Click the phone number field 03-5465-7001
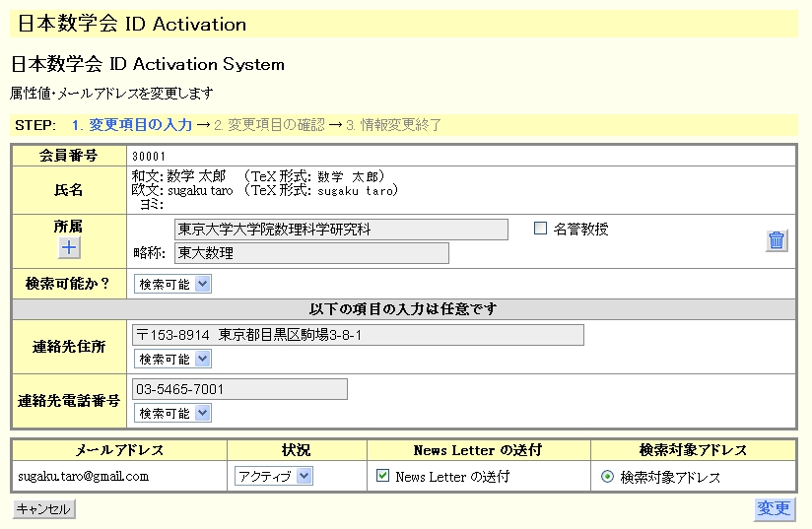The height and width of the screenshot is (529, 812). [x=238, y=389]
